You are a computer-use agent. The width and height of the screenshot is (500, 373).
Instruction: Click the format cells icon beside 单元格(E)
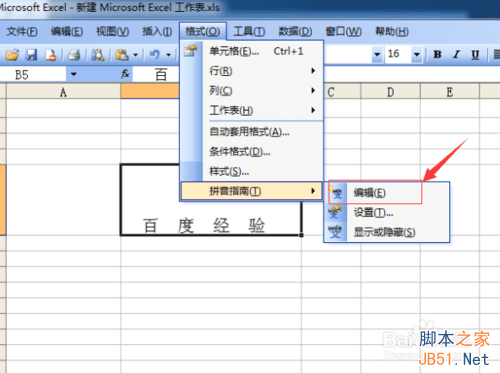click(191, 51)
